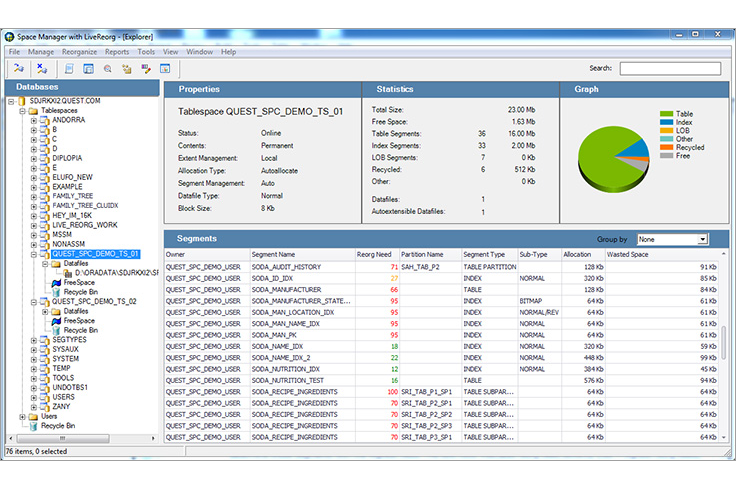Click the FreeSpace icon under QUEST_SPC_DEMO_TS_01
Screen dimensions: 736x489
pos(56,283)
